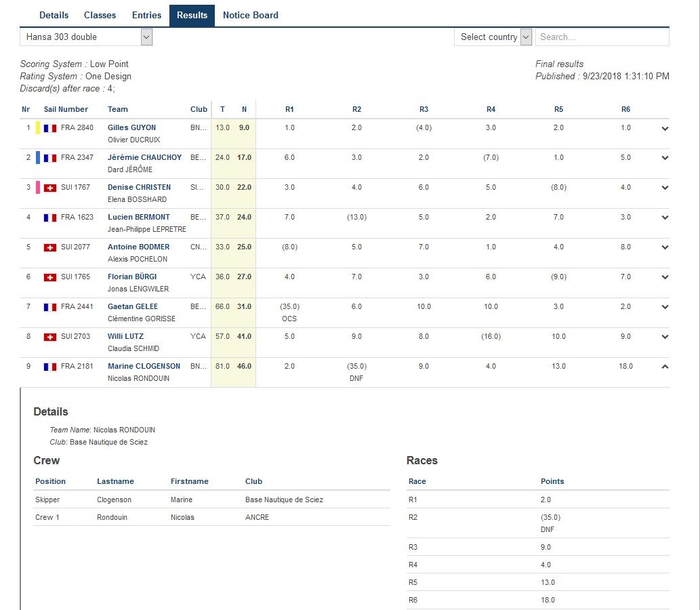Screen dimensions: 700x610
Task: Expand details for Willi LUTZ row
Action: coord(665,337)
